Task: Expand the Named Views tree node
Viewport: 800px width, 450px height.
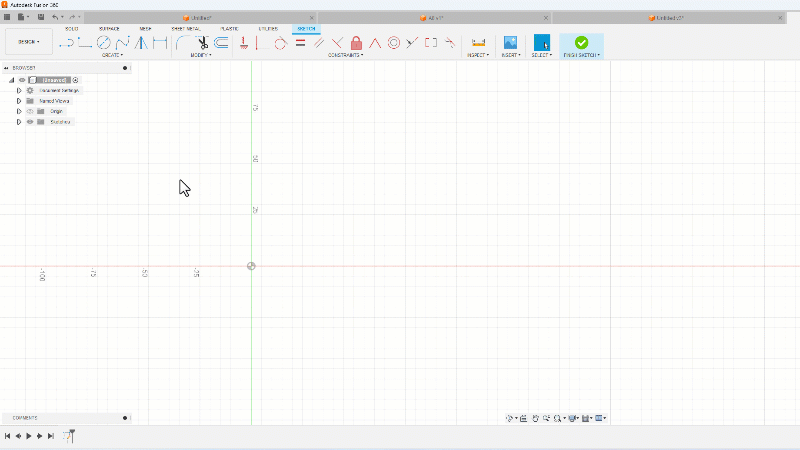Action: (x=18, y=101)
